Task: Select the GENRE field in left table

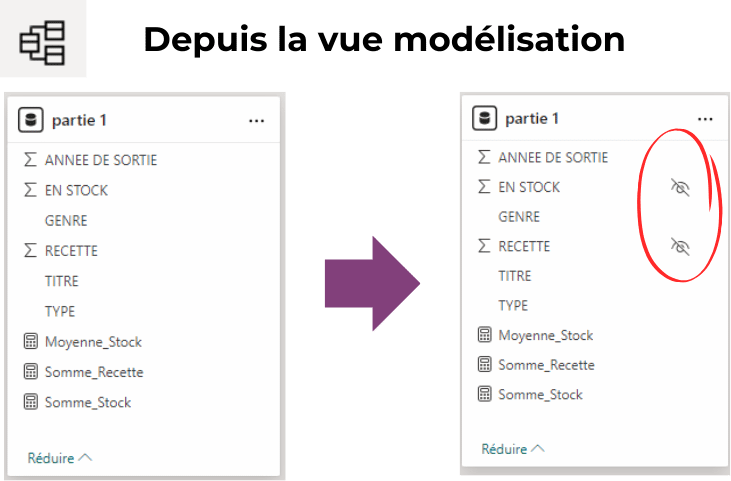Action: pos(66,221)
